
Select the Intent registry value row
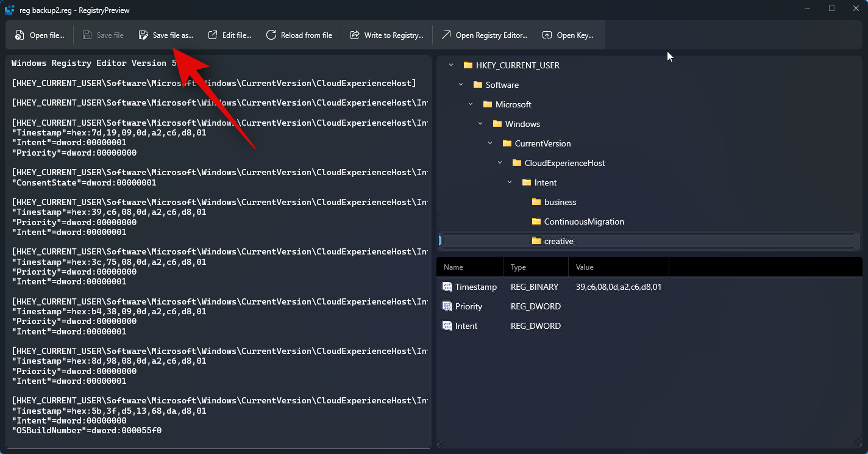click(466, 326)
